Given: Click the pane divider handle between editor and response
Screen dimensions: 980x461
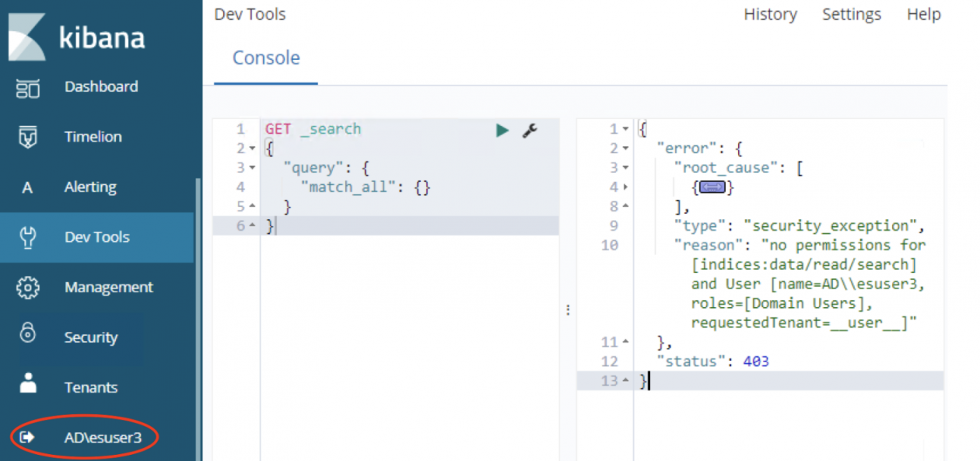Looking at the screenshot, I should coord(568,309).
